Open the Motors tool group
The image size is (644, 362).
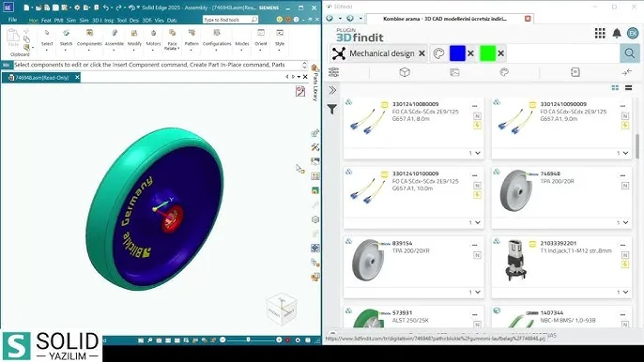point(153,39)
